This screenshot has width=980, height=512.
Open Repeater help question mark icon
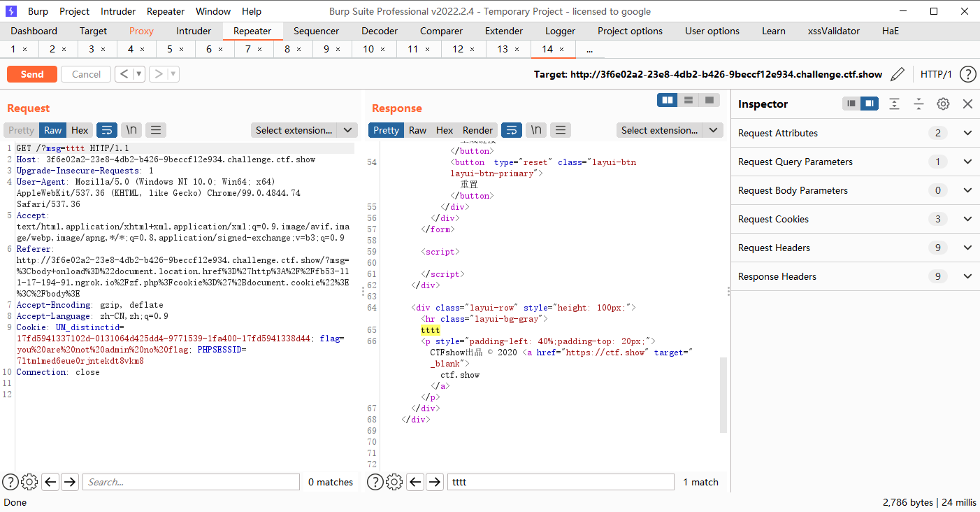(967, 74)
